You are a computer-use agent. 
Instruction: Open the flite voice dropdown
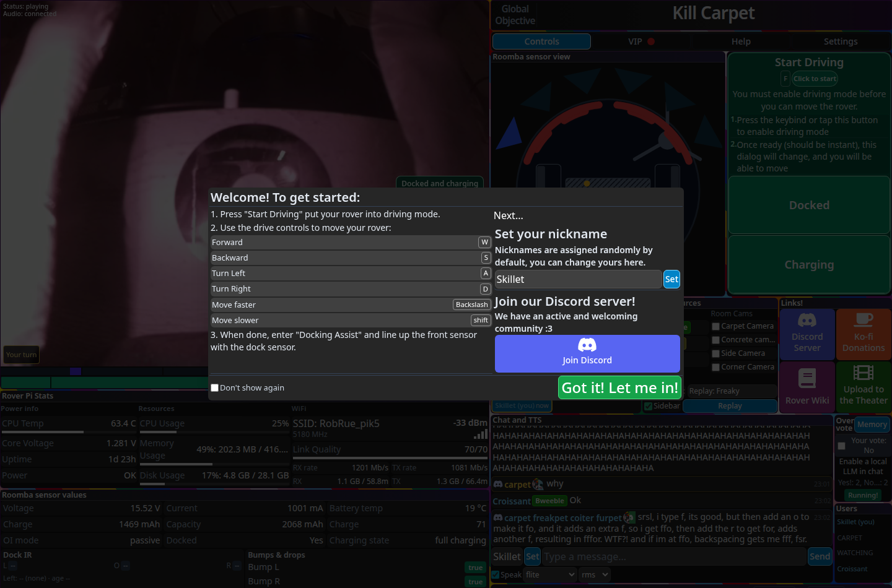[x=551, y=575]
